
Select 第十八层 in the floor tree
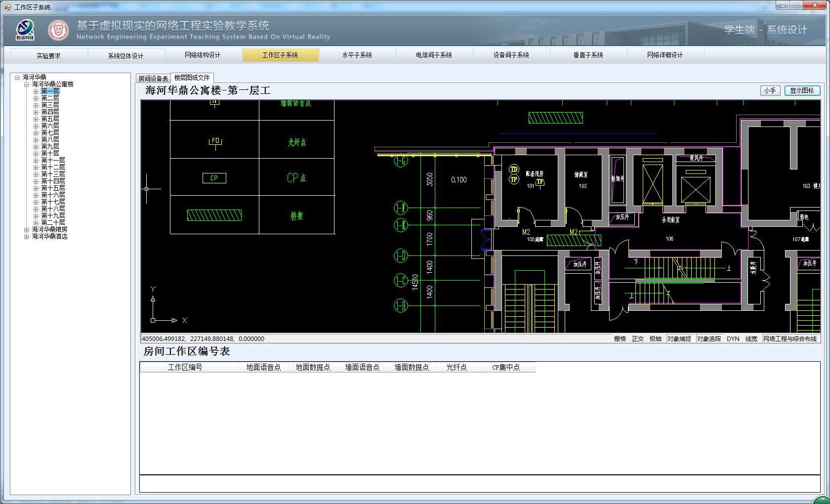tap(53, 209)
